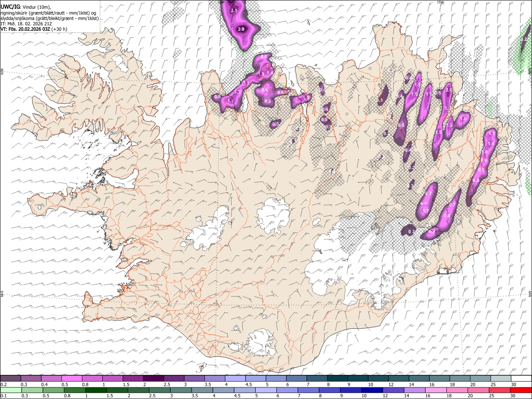This screenshot has width=532, height=399.
Task: Pick the deep blue lower-row swatch starting at 10
Action: [371, 390]
